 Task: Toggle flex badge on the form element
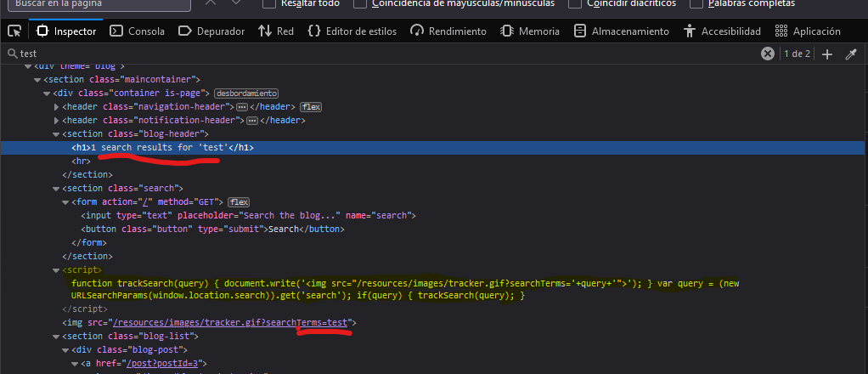[x=239, y=201]
